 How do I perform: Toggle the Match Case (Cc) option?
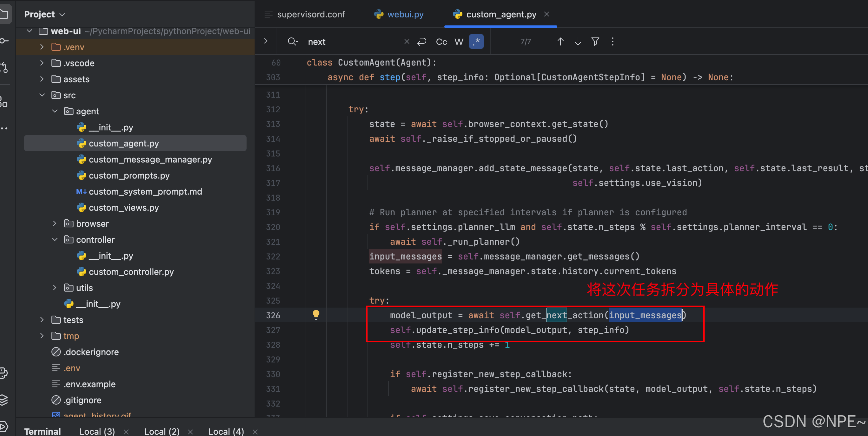441,42
